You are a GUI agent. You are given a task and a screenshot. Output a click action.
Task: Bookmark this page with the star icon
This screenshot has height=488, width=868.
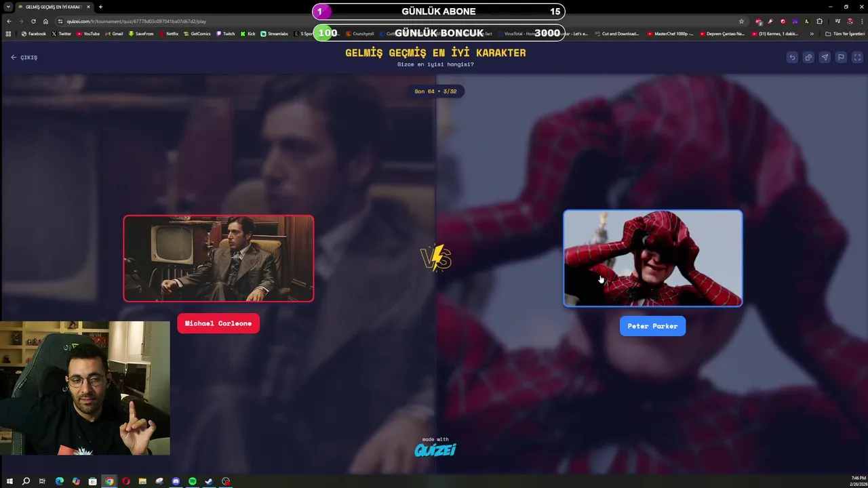741,21
